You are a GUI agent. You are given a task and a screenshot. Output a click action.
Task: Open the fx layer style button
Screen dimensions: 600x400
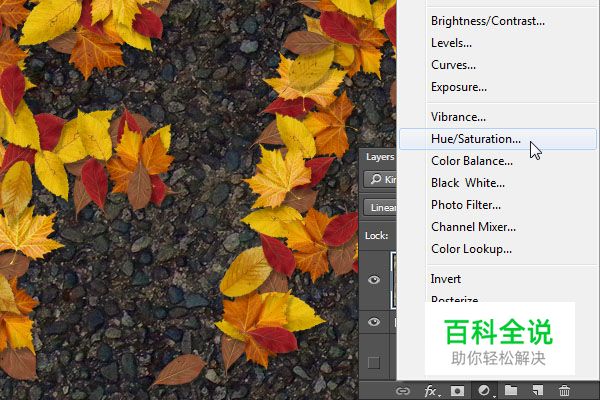[432, 391]
